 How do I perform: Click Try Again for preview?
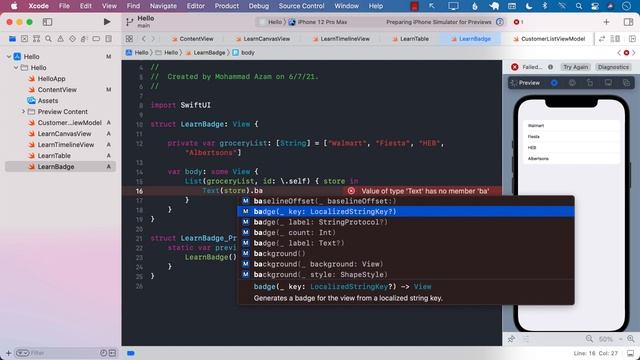(576, 67)
